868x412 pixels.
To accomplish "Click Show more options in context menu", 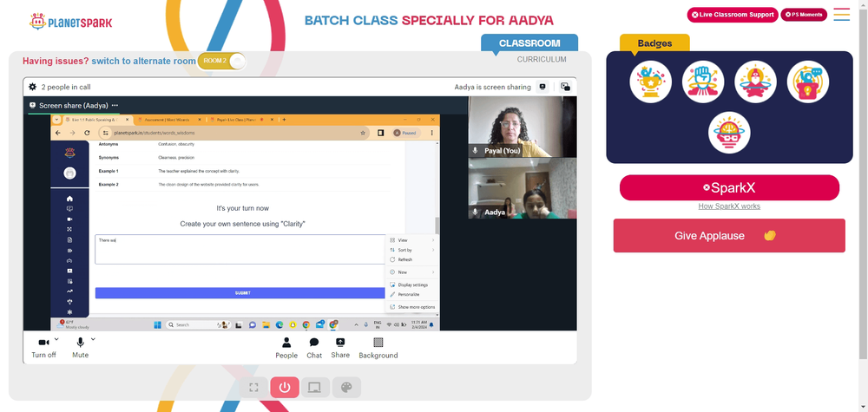I will pos(411,307).
